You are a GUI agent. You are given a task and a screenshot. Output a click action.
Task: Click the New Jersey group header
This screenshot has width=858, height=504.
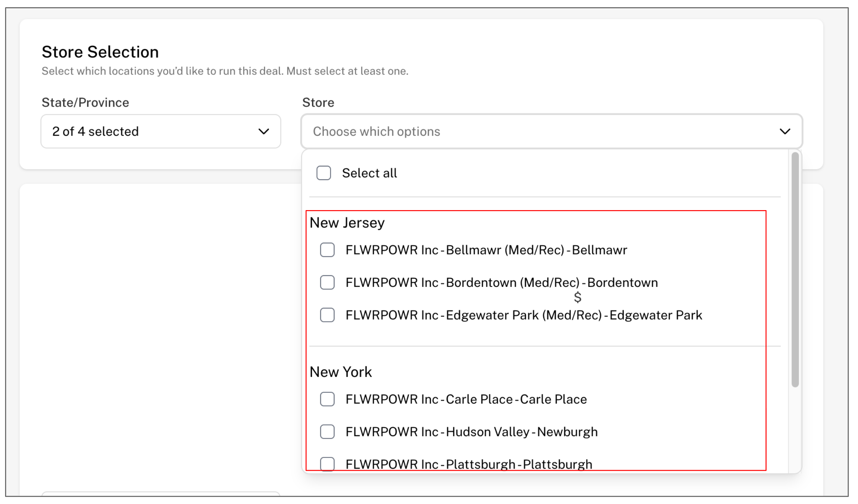[x=347, y=223]
